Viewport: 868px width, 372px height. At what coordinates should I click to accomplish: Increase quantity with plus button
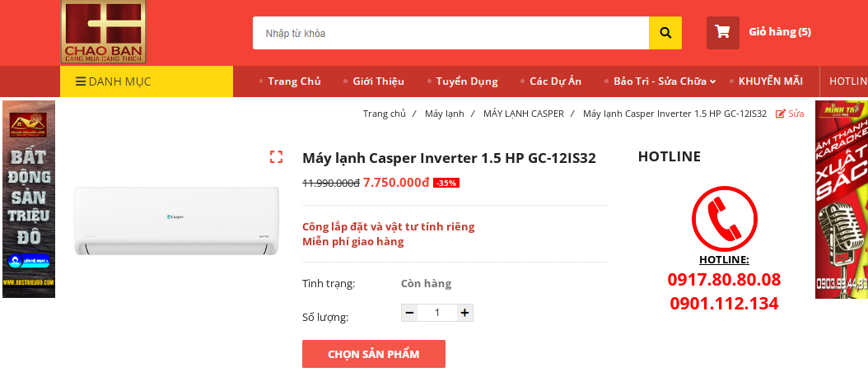[465, 313]
